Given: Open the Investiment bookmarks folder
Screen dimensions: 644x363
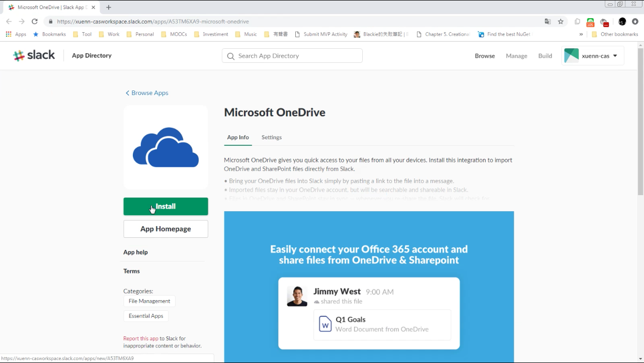Looking at the screenshot, I should coord(211,34).
